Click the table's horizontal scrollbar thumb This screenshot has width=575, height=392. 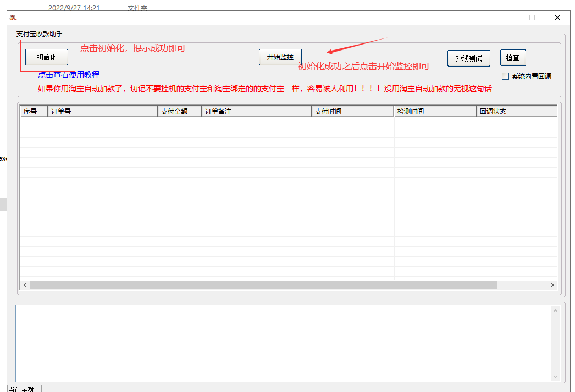point(263,285)
